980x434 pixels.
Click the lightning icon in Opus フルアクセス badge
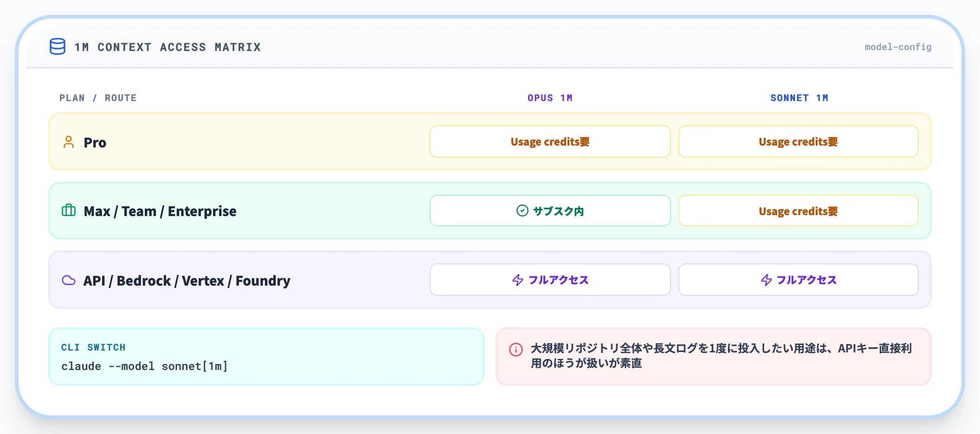[518, 280]
